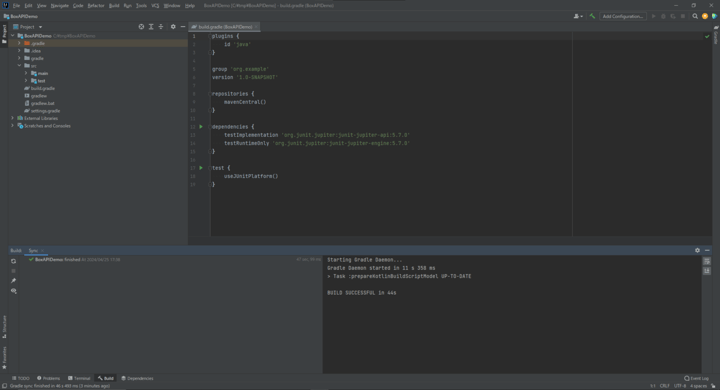This screenshot has width=720, height=390.
Task: Expand Scratches and Consoles node
Action: point(13,126)
